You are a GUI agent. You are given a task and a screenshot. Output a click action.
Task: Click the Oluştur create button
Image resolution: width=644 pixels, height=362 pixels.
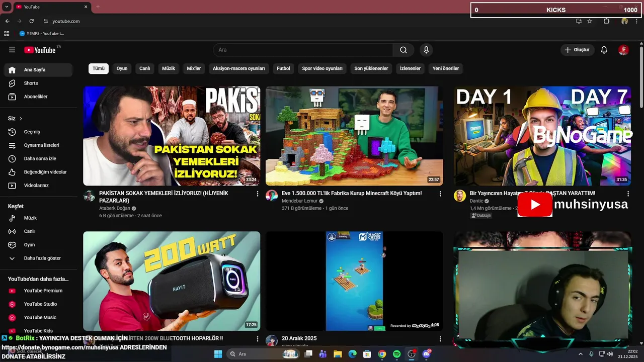click(578, 50)
